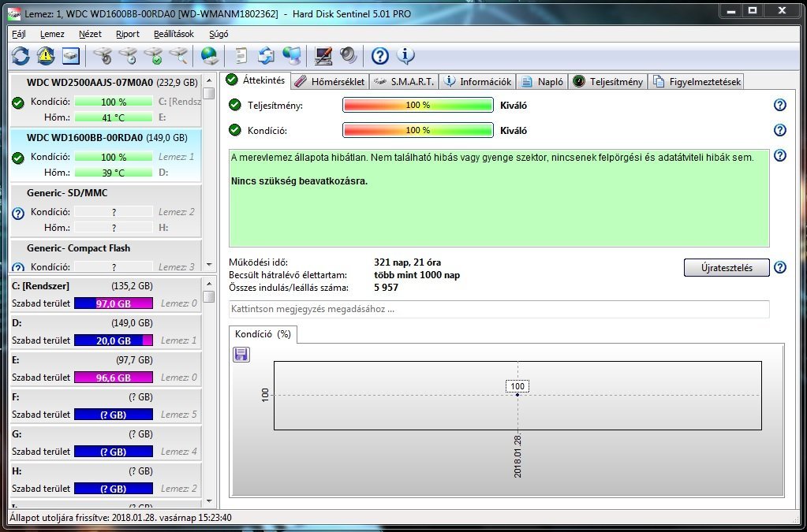Click status icon of WDC WD1600BB disk

(x=18, y=158)
